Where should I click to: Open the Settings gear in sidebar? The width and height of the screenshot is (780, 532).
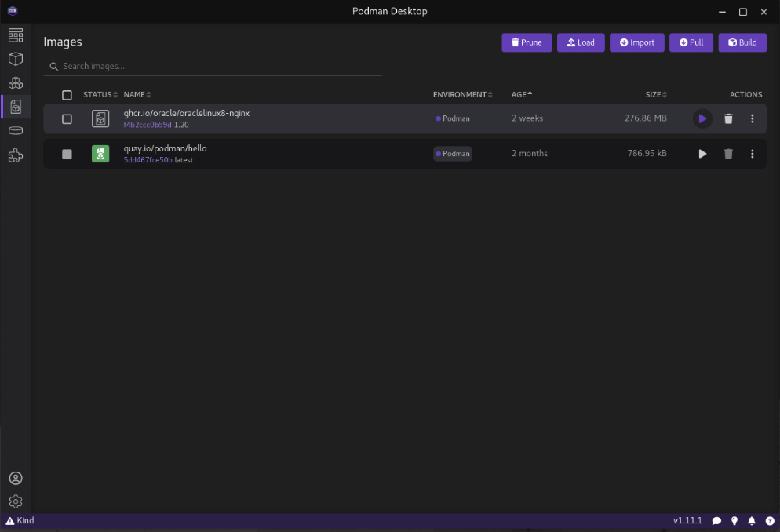[16, 501]
